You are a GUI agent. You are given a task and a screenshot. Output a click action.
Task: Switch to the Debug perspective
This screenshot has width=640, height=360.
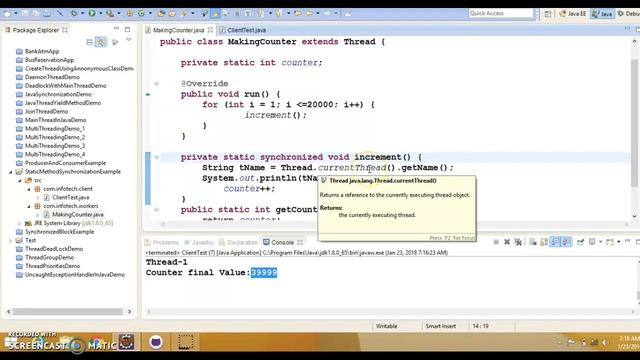click(x=629, y=13)
